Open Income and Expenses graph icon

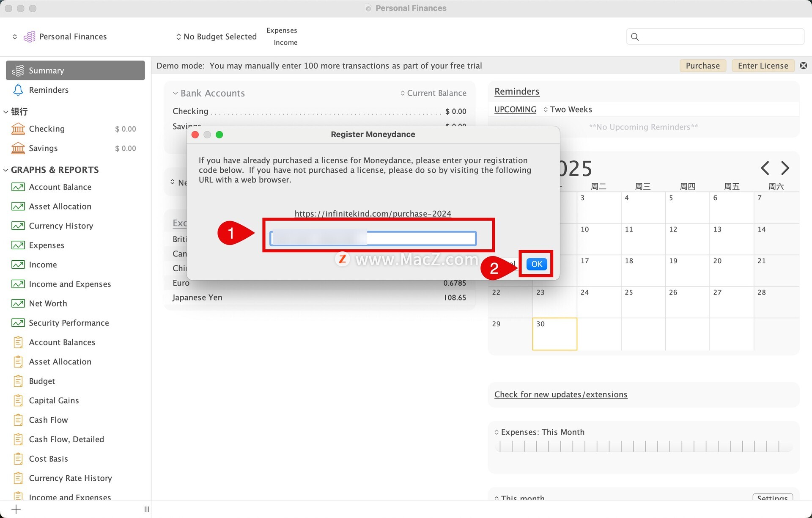click(18, 284)
